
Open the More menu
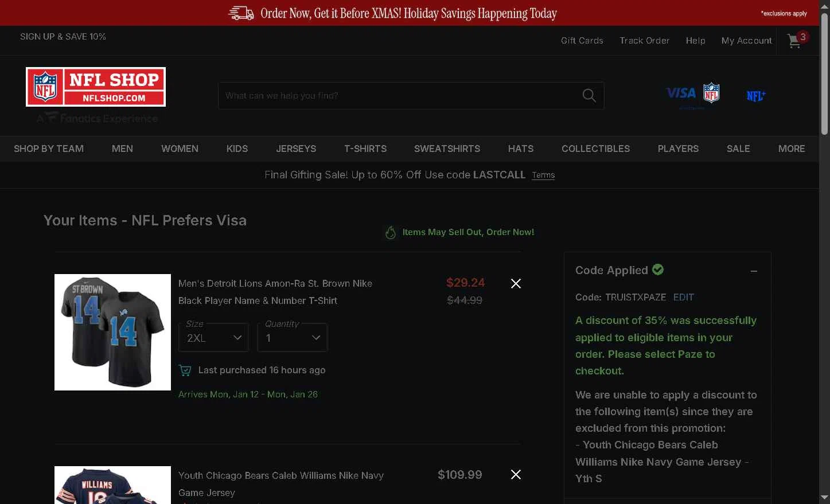click(792, 149)
